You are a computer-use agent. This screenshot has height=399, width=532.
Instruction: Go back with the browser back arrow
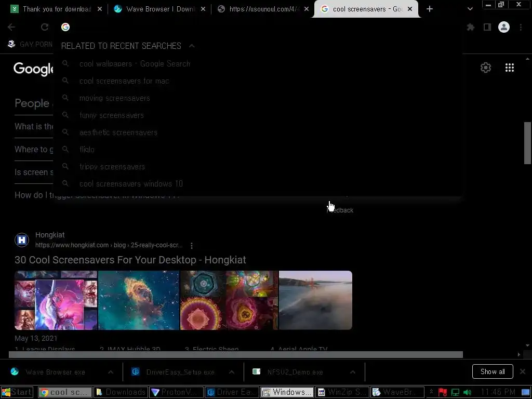[11, 27]
